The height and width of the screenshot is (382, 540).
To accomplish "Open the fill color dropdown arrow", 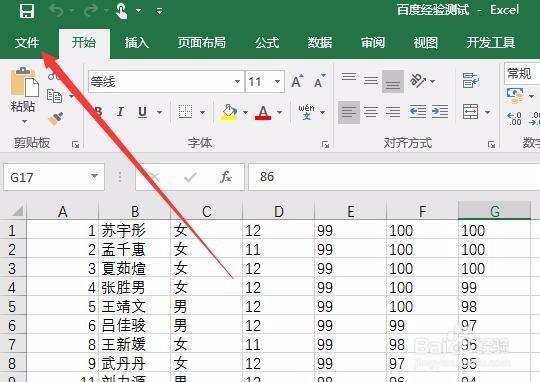I will click(x=245, y=112).
